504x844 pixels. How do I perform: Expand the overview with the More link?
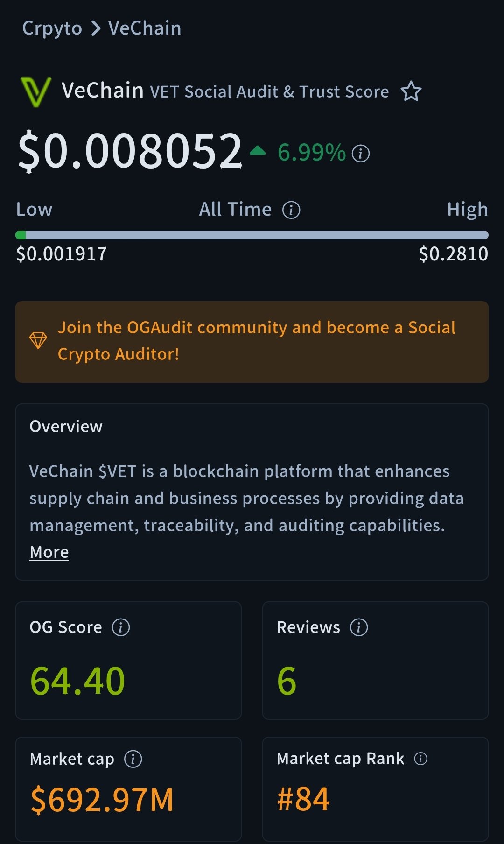click(49, 552)
